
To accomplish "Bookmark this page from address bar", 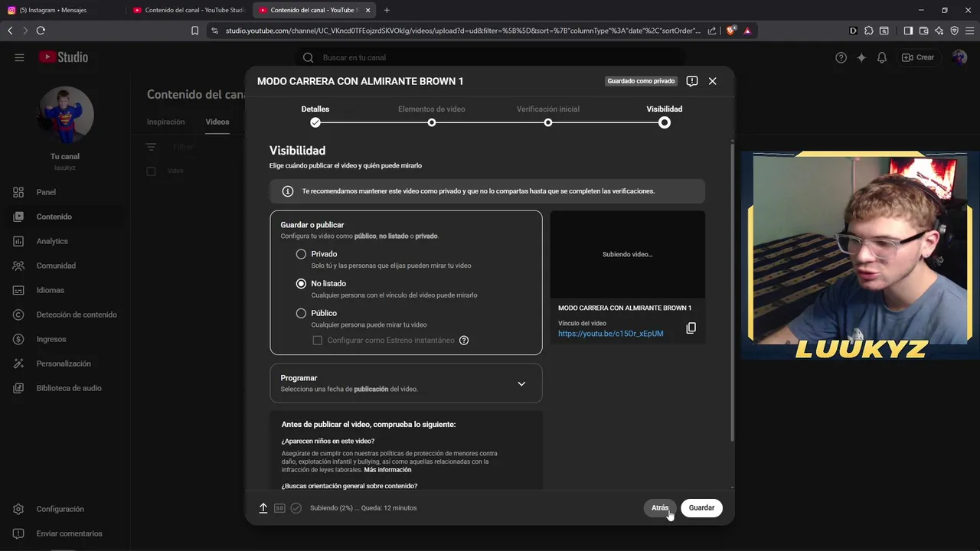I will coord(194,31).
